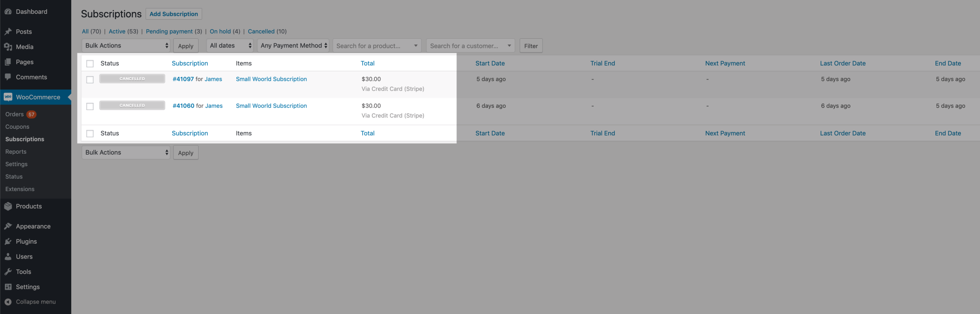The image size is (980, 314).
Task: Open the Bulk Actions dropdown
Action: click(125, 45)
